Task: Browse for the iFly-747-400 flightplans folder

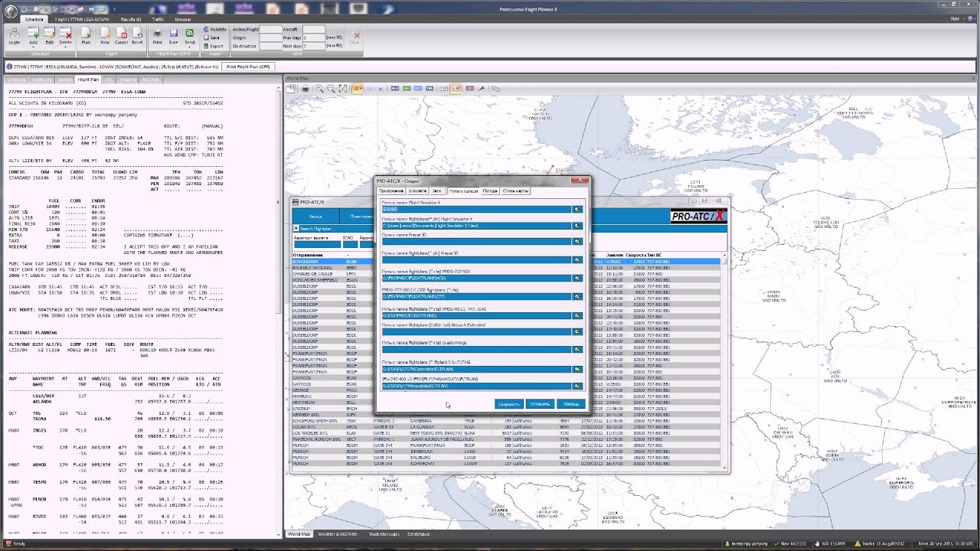Action: point(577,386)
